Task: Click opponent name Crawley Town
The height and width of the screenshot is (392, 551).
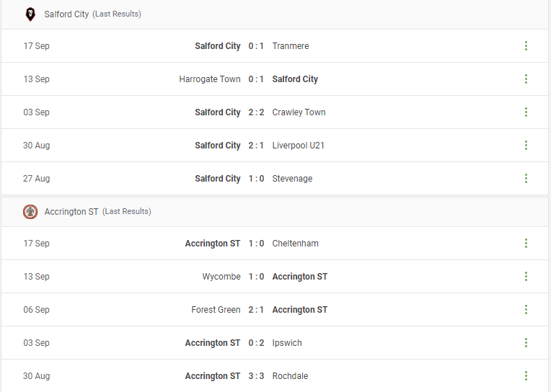Action: pyautogui.click(x=299, y=112)
